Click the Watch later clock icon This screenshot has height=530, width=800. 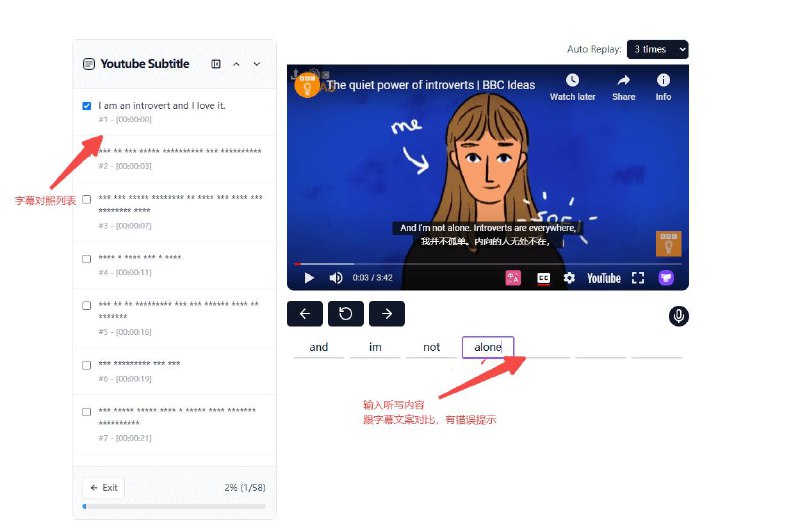pos(572,80)
